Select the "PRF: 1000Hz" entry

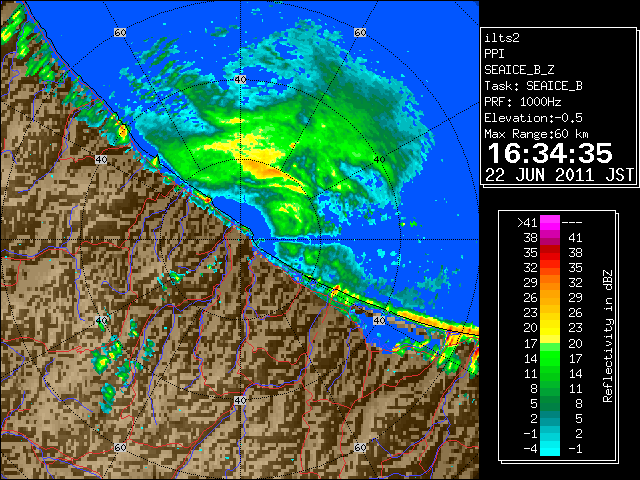click(x=523, y=102)
